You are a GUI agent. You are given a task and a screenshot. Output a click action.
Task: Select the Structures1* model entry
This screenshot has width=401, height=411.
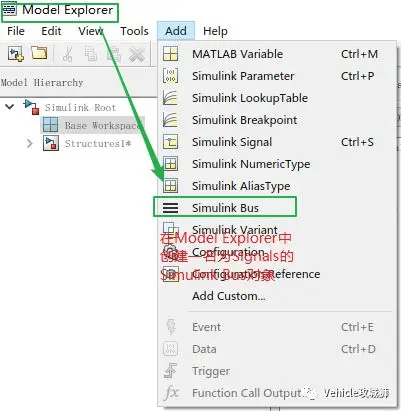98,144
